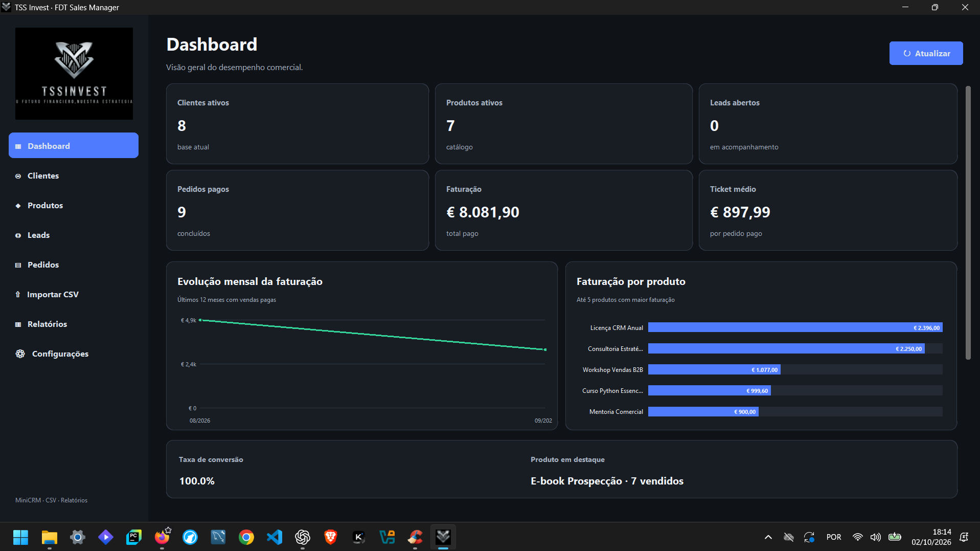
Task: Click the Curso Python Essenc... bar
Action: click(x=710, y=390)
